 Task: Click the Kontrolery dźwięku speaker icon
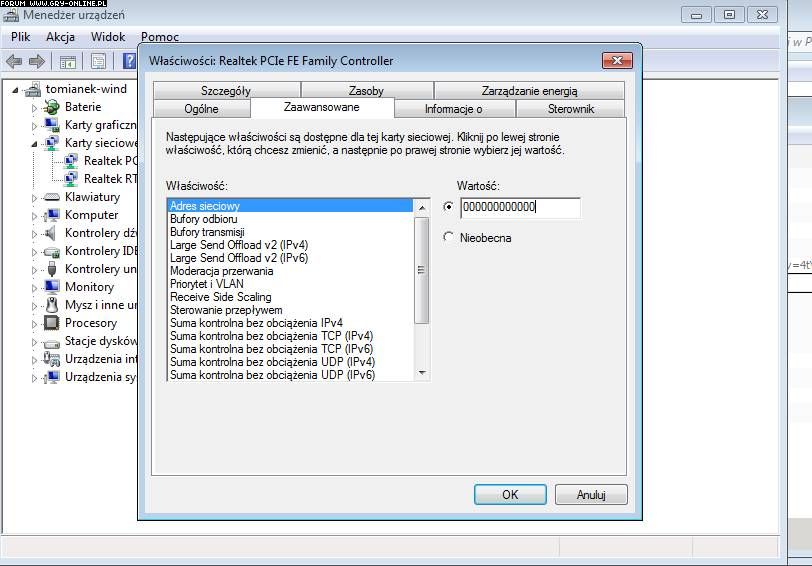click(50, 233)
